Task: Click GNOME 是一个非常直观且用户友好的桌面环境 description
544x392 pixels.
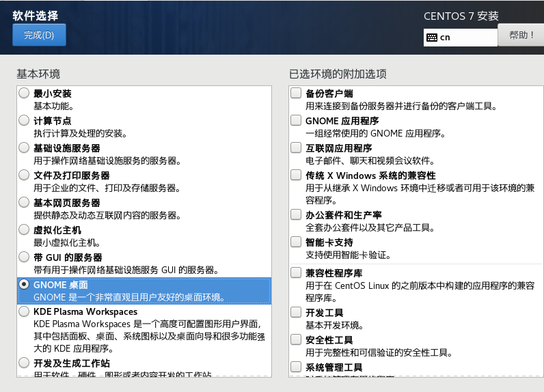Action: (129, 297)
